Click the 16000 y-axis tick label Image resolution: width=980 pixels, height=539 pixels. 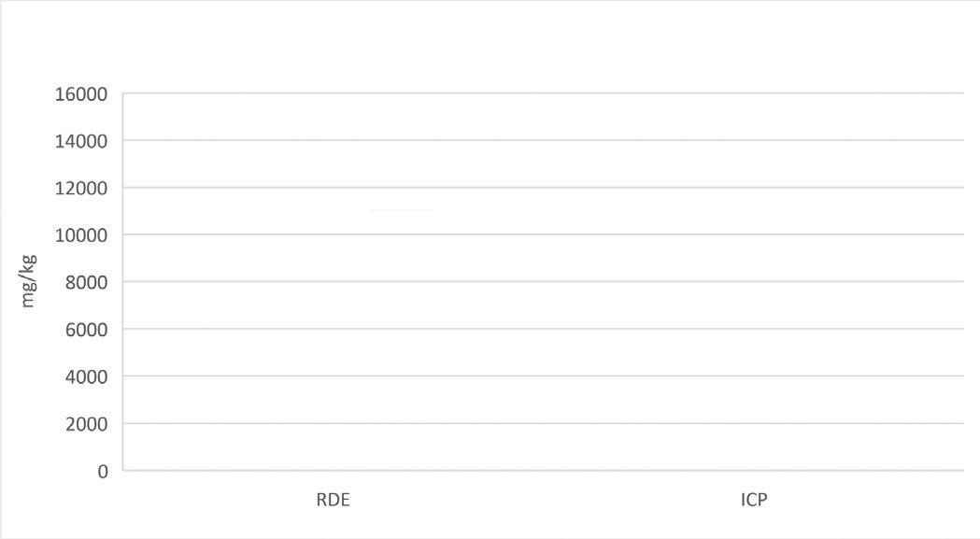pos(82,93)
